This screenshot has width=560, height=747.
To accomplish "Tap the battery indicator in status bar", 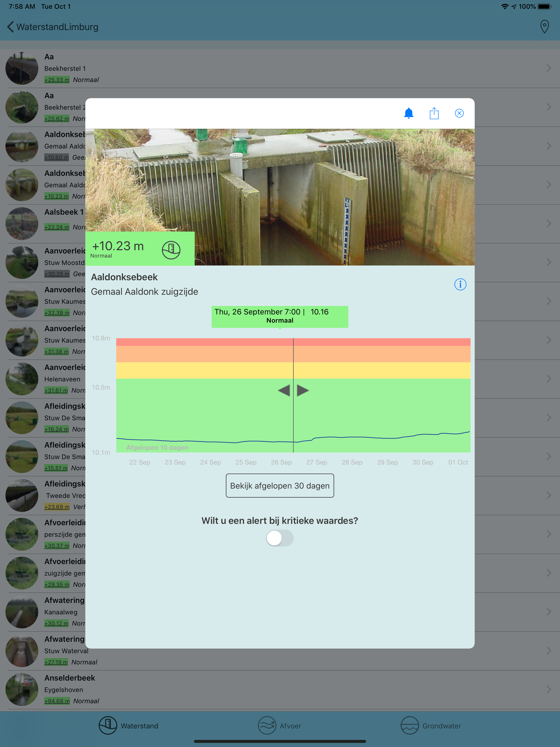I will pyautogui.click(x=544, y=6).
